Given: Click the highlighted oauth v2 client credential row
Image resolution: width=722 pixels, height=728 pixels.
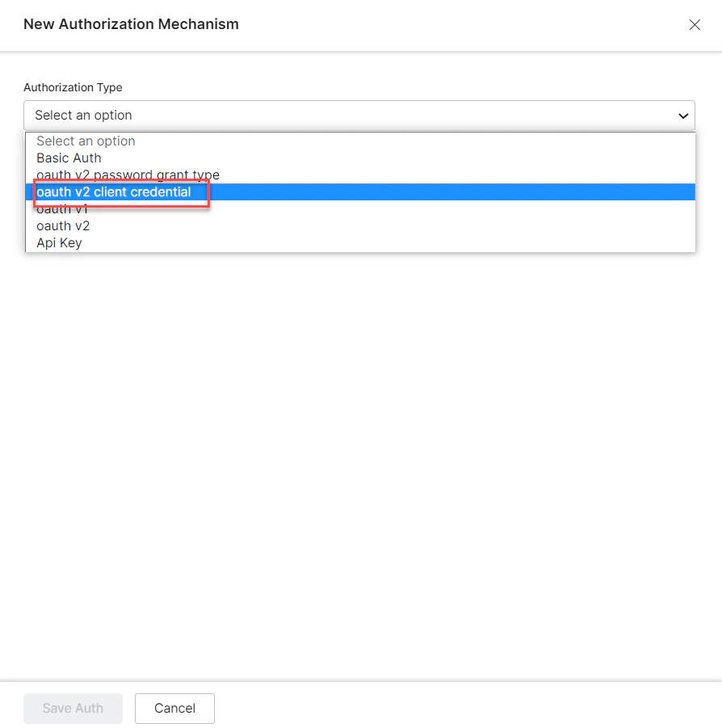Looking at the screenshot, I should pos(112,192).
